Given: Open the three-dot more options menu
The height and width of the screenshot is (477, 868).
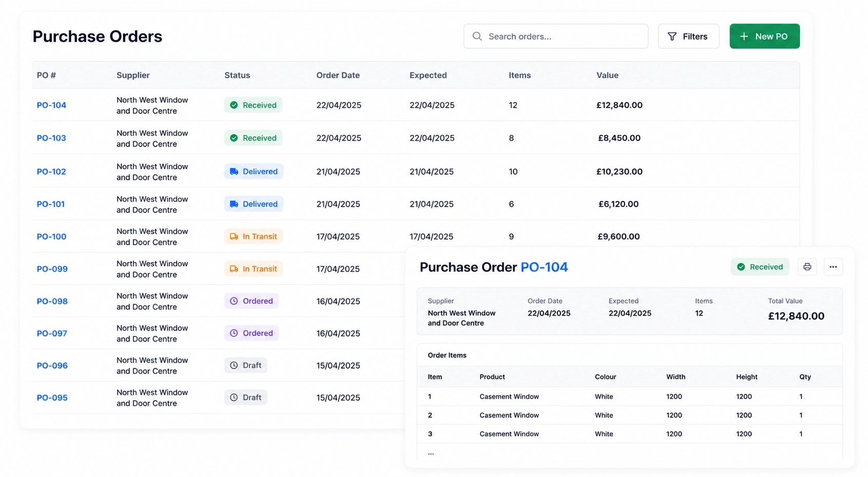Looking at the screenshot, I should (833, 267).
